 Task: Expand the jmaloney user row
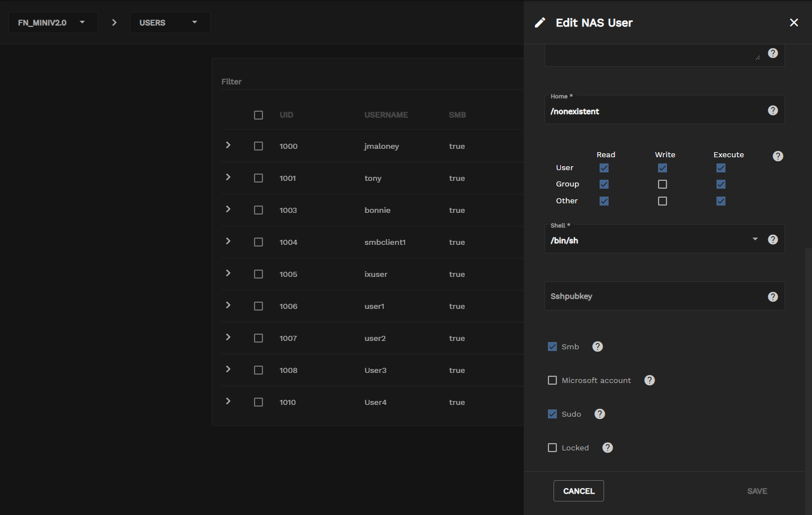(228, 145)
